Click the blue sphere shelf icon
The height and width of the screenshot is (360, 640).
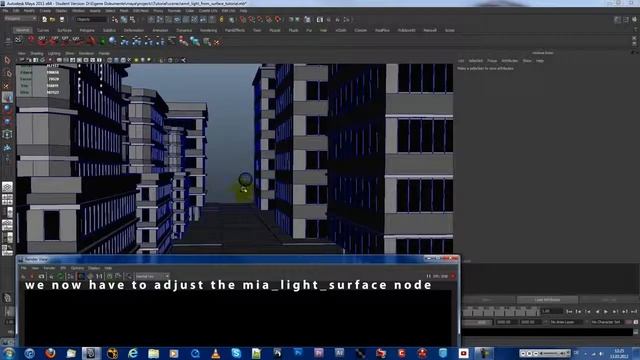112,40
